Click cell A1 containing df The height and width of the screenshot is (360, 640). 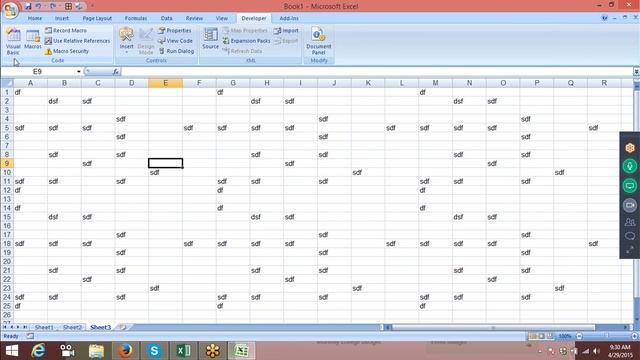tap(30, 92)
